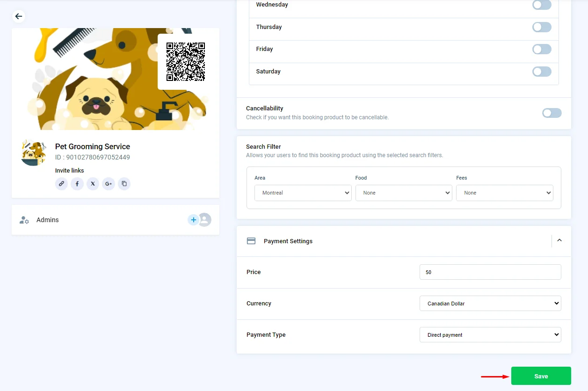
Task: Toggle Wednesday availability switch
Action: [x=542, y=5]
